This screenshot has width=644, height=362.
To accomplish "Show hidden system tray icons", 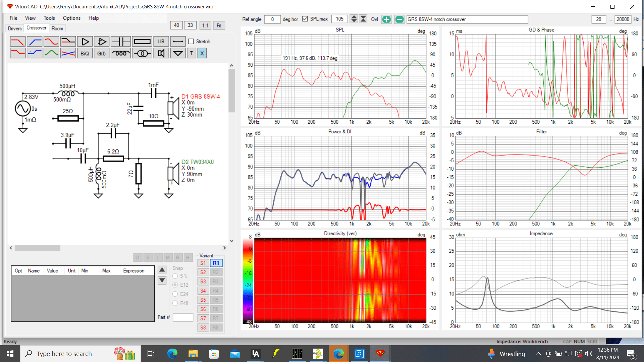I will point(538,354).
